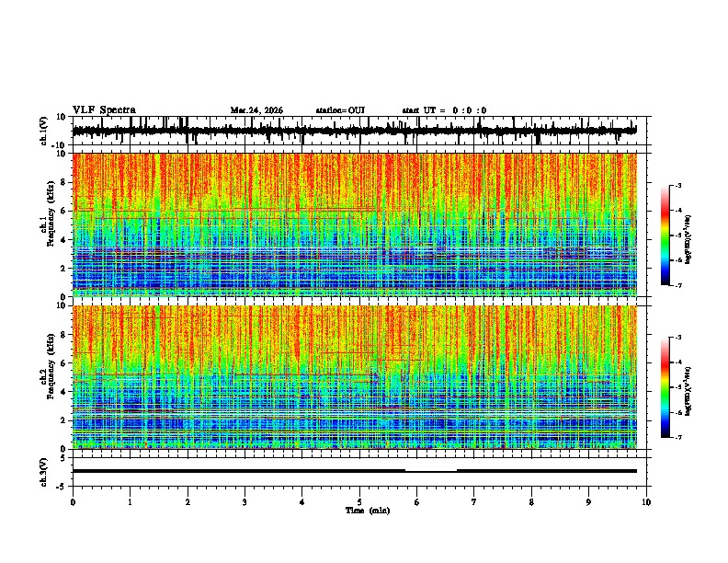Image resolution: width=728 pixels, height=563 pixels.
Task: Click the ch.1 voltage waveform trace
Action: [355, 131]
